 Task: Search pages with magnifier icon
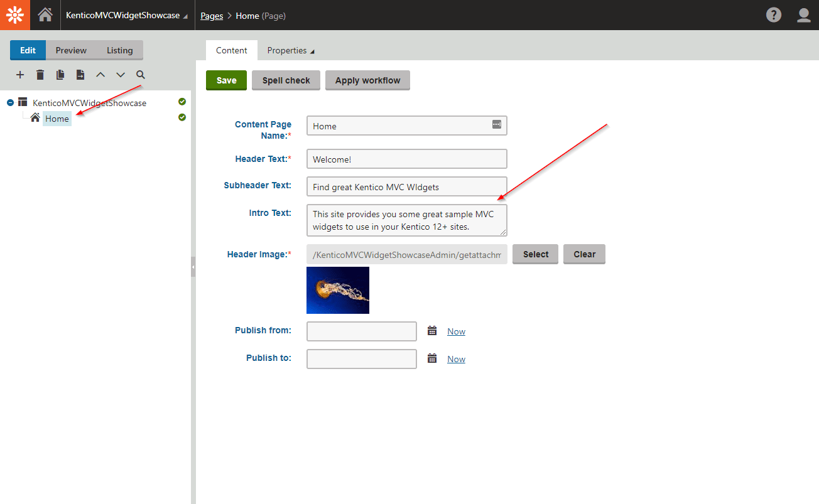141,75
